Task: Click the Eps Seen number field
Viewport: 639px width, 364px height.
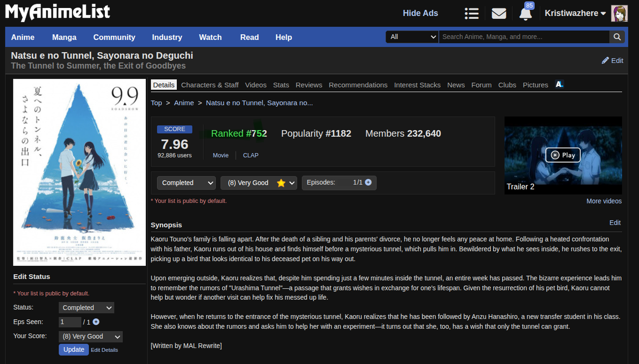Action: (70, 322)
